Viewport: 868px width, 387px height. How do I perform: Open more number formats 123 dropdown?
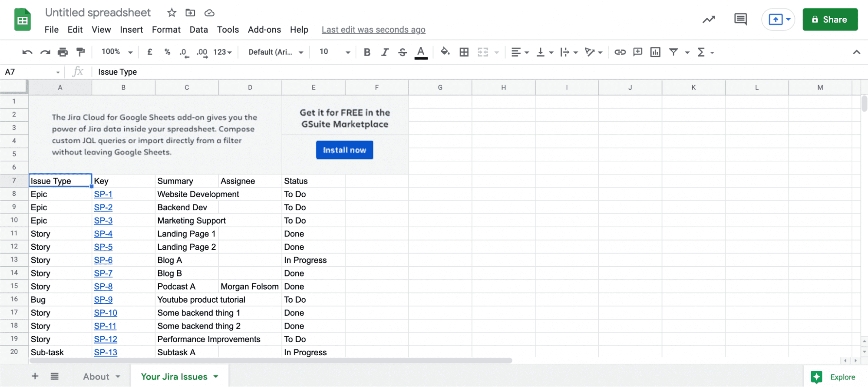222,52
